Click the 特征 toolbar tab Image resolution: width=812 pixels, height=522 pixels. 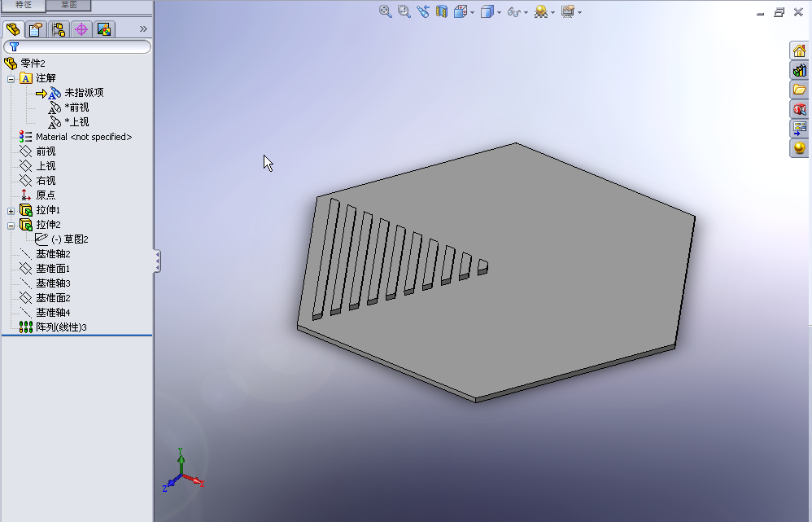coord(24,5)
